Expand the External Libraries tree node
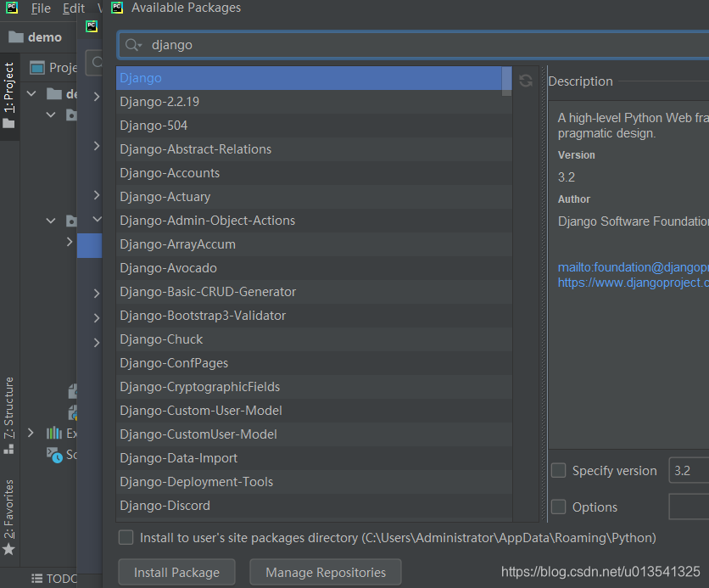 pyautogui.click(x=31, y=433)
